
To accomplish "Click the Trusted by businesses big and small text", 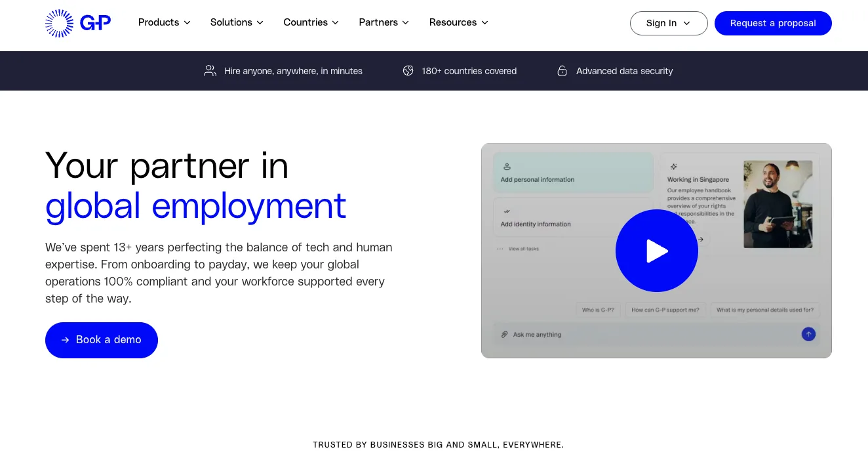I will pyautogui.click(x=439, y=445).
